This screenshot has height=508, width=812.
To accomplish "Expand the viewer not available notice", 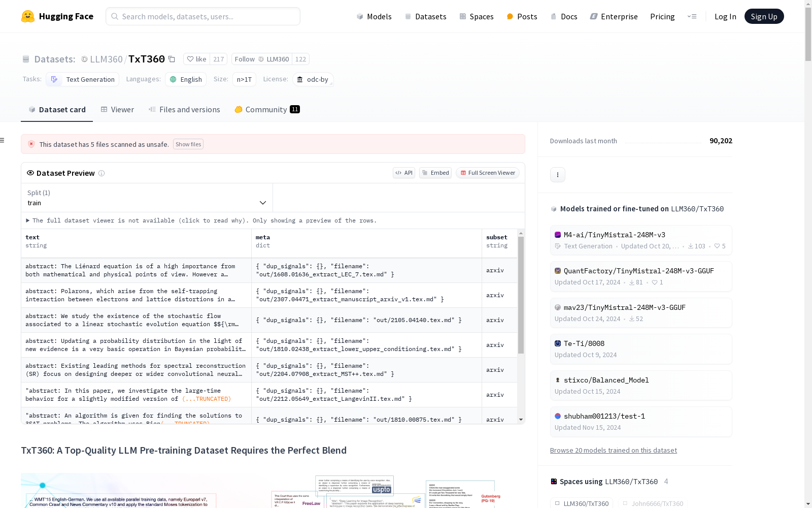I will click(x=201, y=220).
